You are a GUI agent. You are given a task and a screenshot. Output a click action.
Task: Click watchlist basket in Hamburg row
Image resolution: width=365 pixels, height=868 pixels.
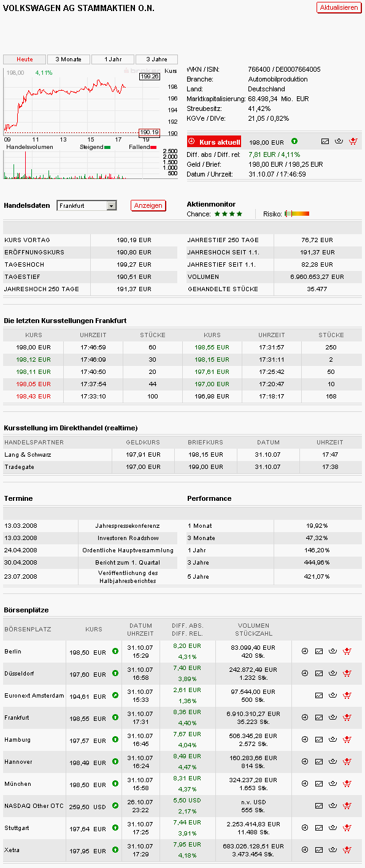point(333,740)
